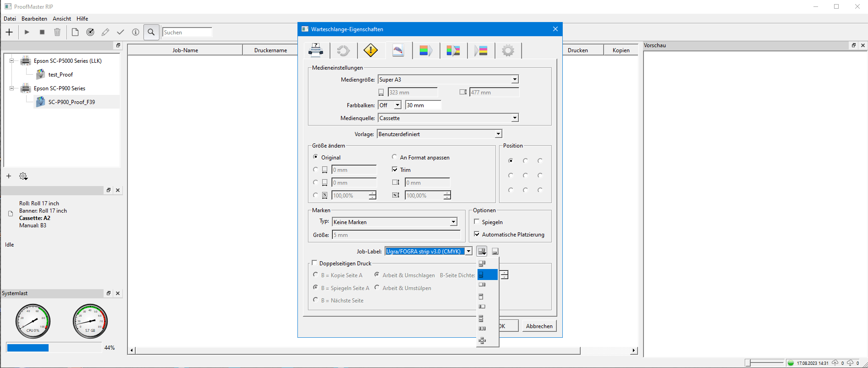This screenshot has width=868, height=368.
Task: Uncheck Automatische Platzierung
Action: click(477, 234)
